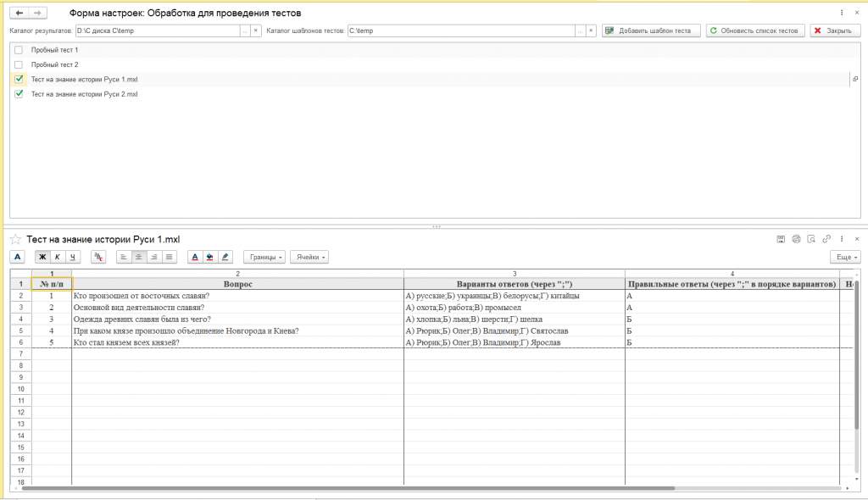Open the 'Ячейки' cells dropdown
The image size is (868, 500).
pos(309,257)
